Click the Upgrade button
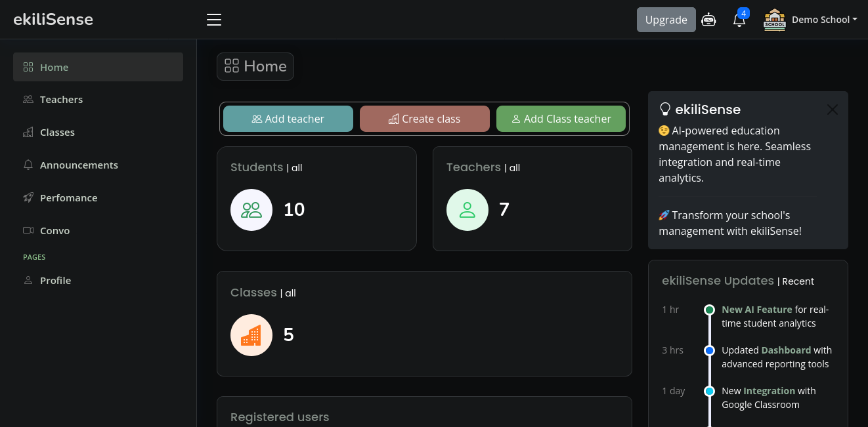The height and width of the screenshot is (427, 868). pyautogui.click(x=666, y=20)
